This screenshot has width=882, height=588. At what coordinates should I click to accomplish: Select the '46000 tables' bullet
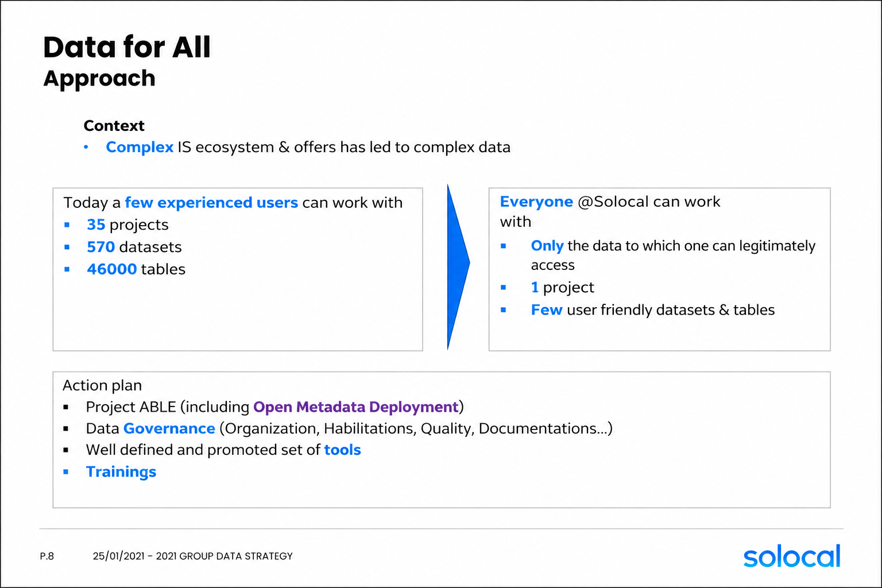(136, 269)
